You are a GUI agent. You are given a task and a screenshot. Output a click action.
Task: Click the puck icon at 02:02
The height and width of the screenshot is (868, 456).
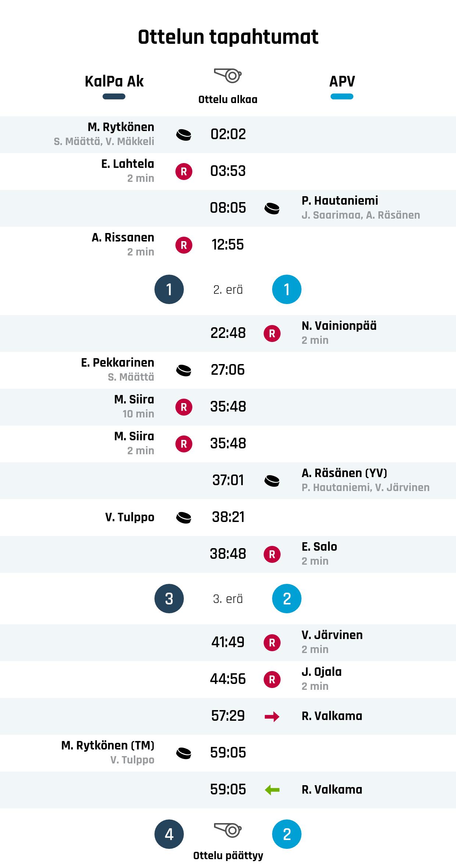[184, 135]
